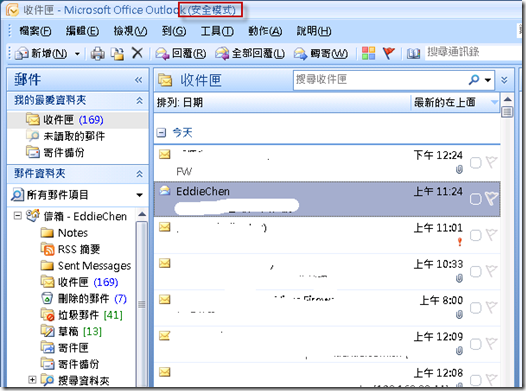Toggle category box on 下午 12:24 message

point(475,163)
